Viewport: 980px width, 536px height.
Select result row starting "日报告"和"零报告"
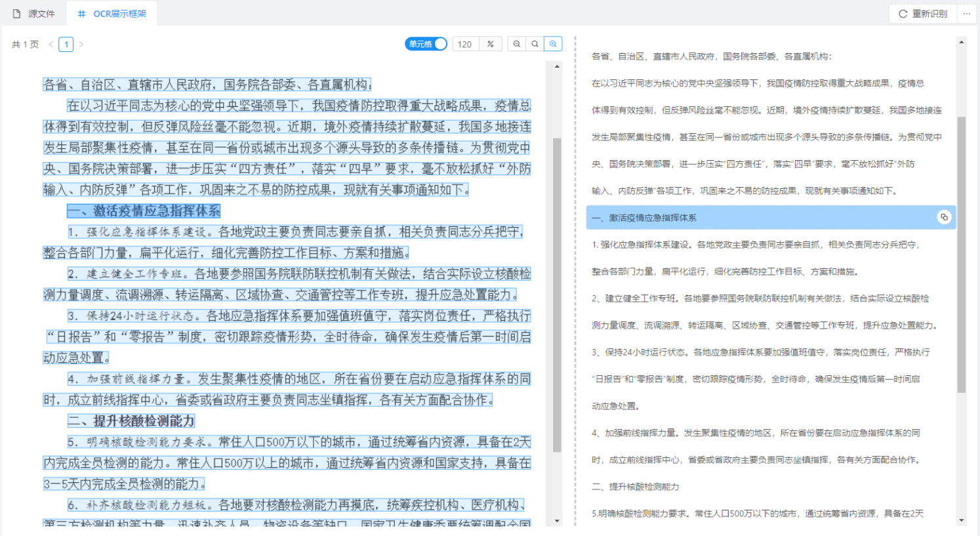[x=771, y=379]
